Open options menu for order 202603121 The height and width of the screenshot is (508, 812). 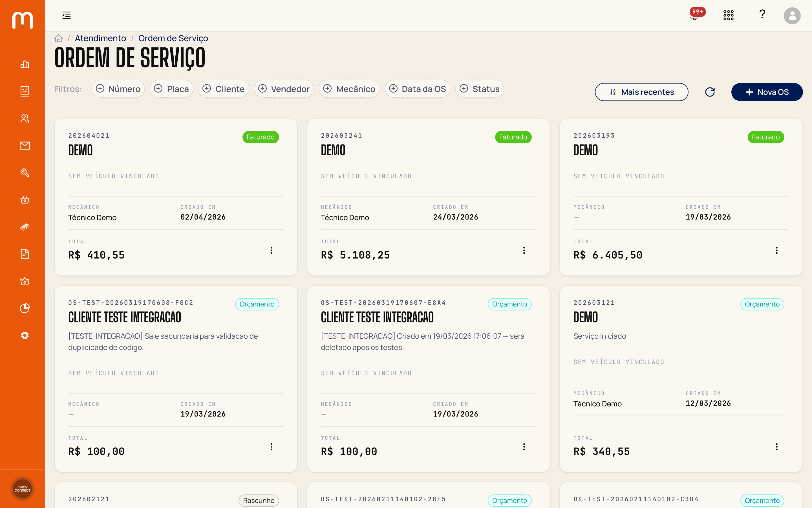click(x=777, y=446)
